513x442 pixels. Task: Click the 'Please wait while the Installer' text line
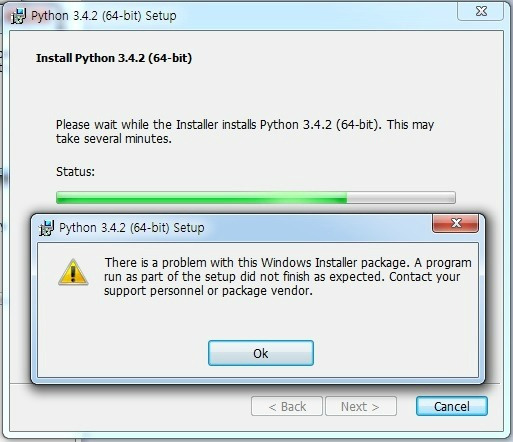[x=245, y=125]
